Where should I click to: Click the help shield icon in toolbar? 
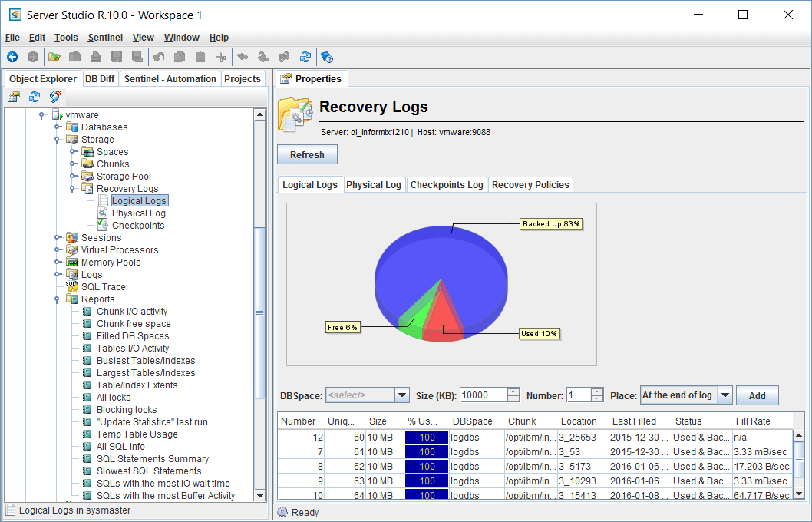point(326,57)
